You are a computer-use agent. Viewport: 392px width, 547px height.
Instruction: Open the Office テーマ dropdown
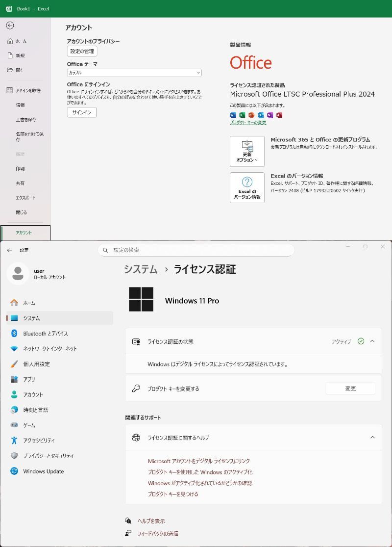click(x=134, y=73)
